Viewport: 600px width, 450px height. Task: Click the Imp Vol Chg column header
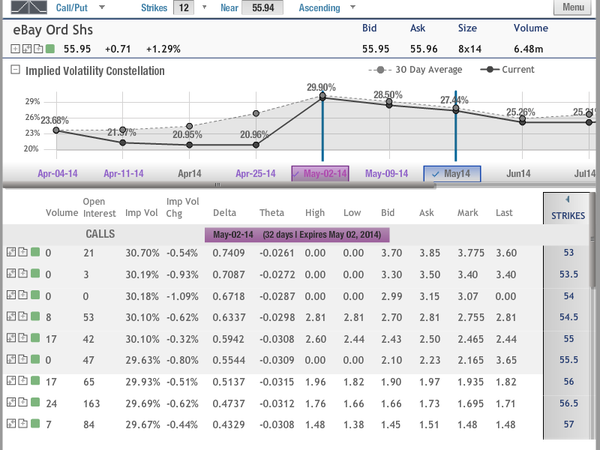click(182, 207)
